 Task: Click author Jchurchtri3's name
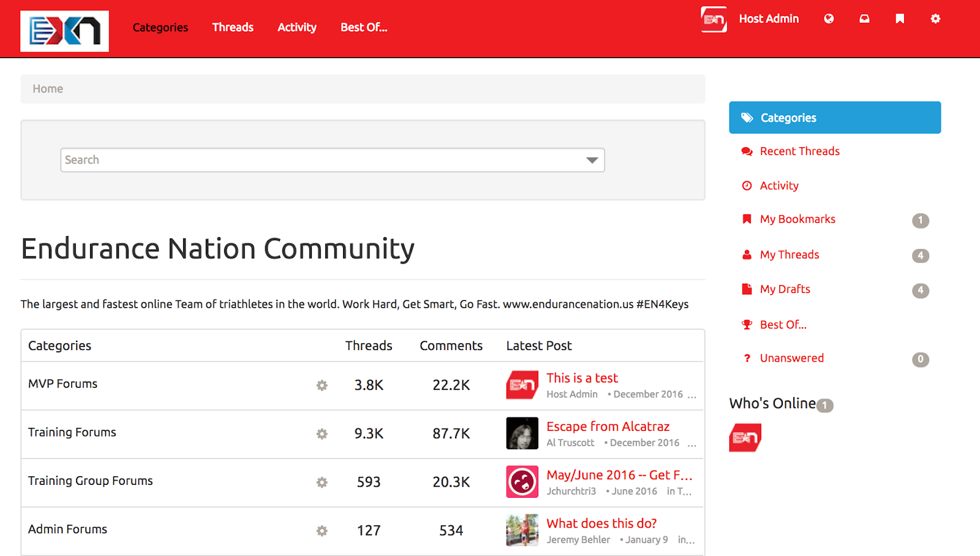[x=571, y=492]
